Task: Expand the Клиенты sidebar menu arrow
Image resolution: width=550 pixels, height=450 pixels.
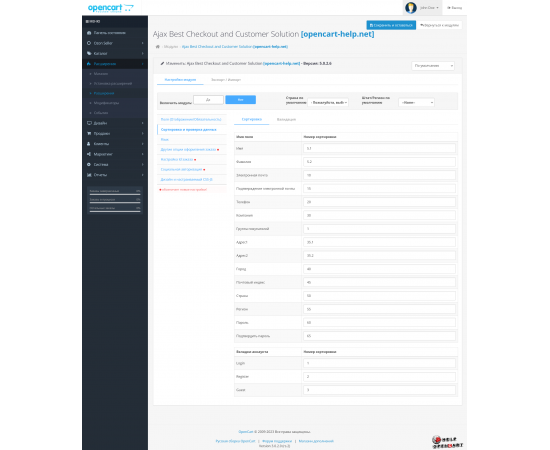Action: pos(142,144)
